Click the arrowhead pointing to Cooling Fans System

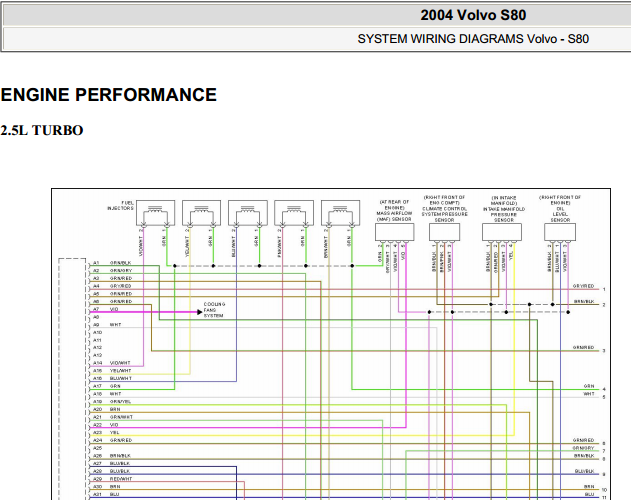pyautogui.click(x=200, y=312)
